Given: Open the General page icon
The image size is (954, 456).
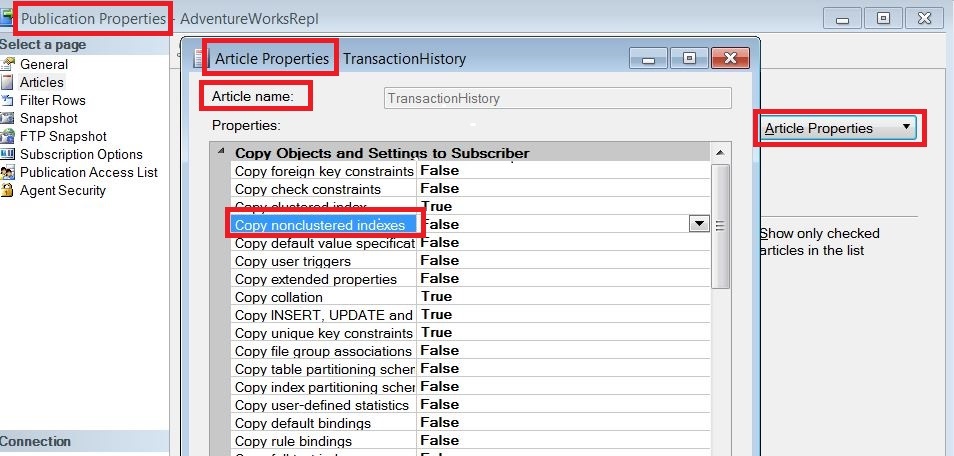Looking at the screenshot, I should pos(7,64).
